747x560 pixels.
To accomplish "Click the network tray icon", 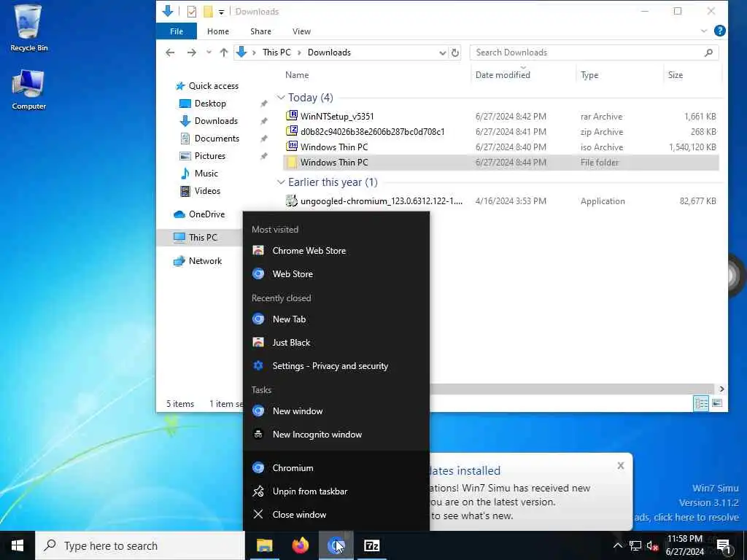I will [635, 545].
